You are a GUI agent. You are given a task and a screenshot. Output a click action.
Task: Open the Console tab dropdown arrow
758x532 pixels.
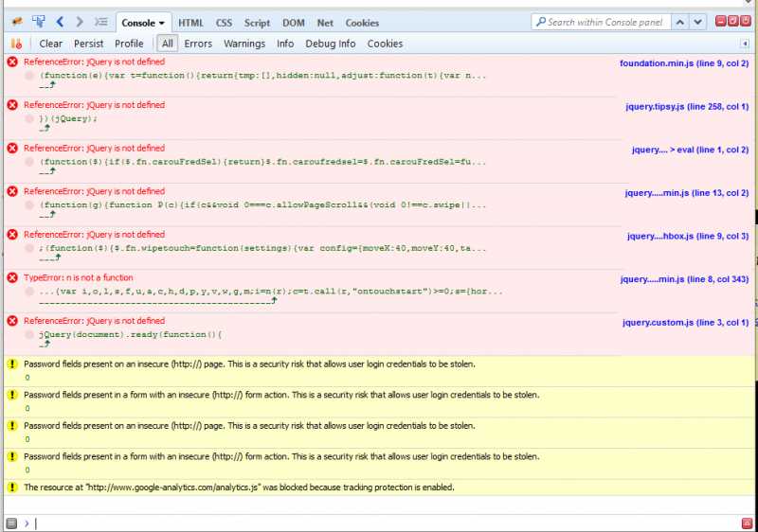pos(161,23)
